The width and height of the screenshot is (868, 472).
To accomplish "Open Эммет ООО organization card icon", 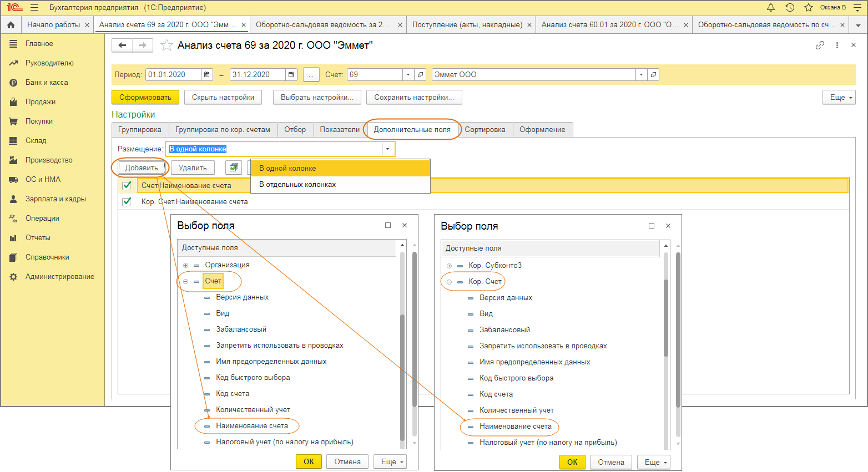I will 653,75.
